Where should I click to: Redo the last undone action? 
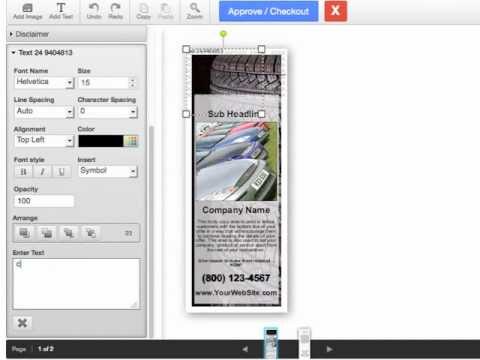[x=115, y=11]
